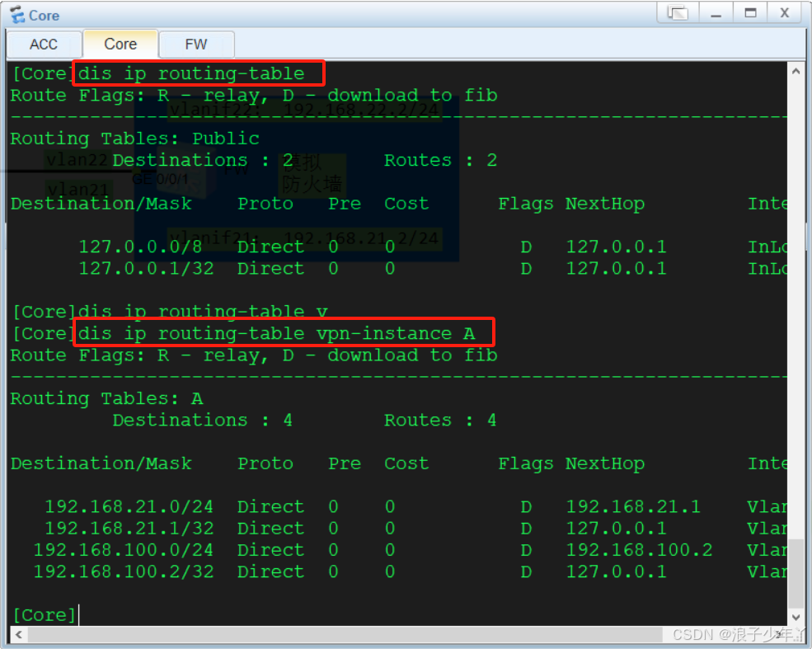
Task: Click the 'Routes : 2' count
Action: coord(440,161)
